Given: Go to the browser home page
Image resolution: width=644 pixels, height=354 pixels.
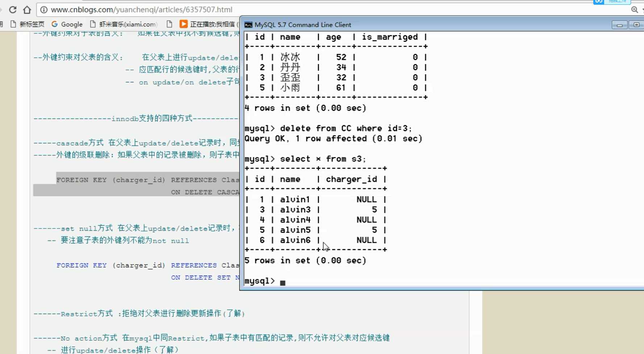Looking at the screenshot, I should (x=27, y=10).
